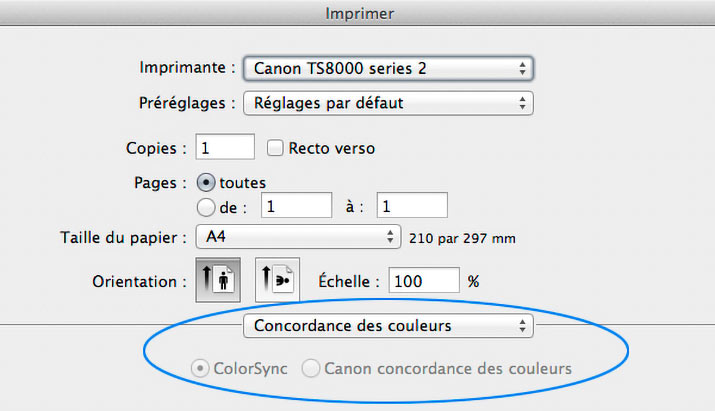The image size is (715, 411).
Task: Click the ending page number field
Action: (x=412, y=205)
